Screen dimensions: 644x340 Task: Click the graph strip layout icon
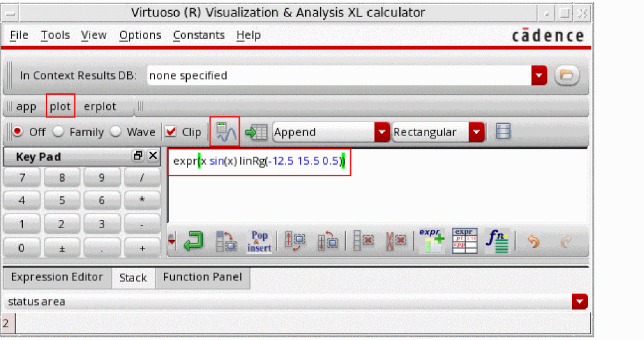[503, 132]
